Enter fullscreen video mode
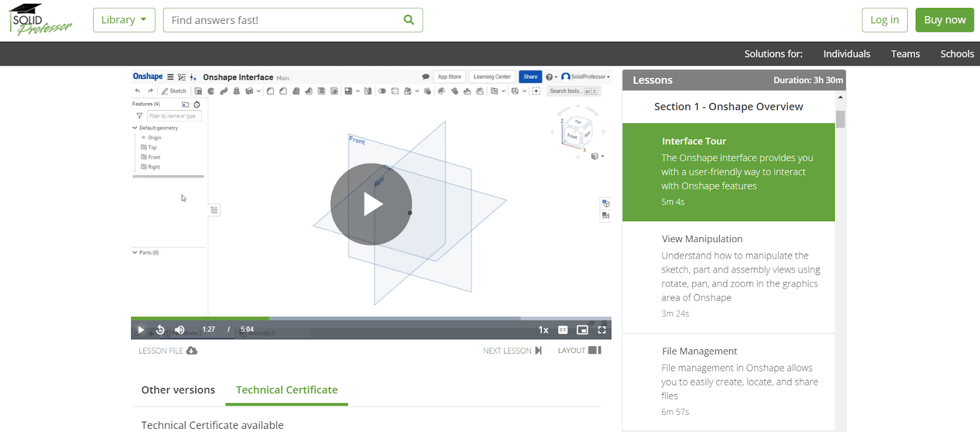The height and width of the screenshot is (432, 980). click(602, 330)
